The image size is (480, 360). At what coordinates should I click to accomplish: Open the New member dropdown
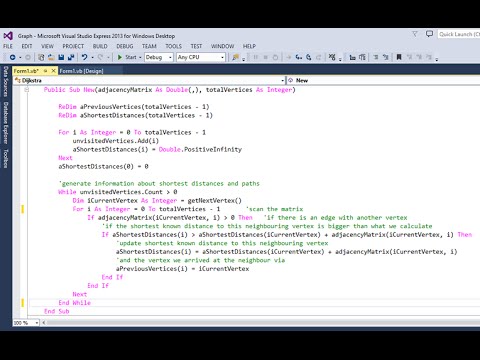[x=383, y=80]
